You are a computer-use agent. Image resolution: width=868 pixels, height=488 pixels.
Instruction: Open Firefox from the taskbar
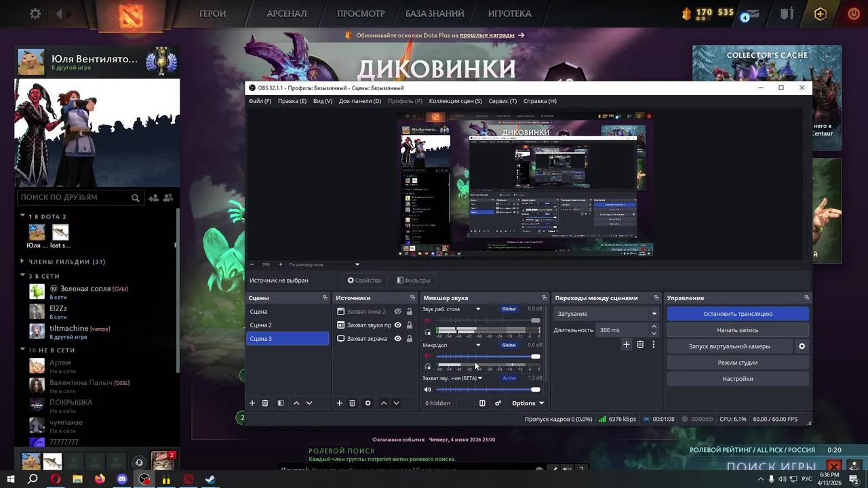100,479
